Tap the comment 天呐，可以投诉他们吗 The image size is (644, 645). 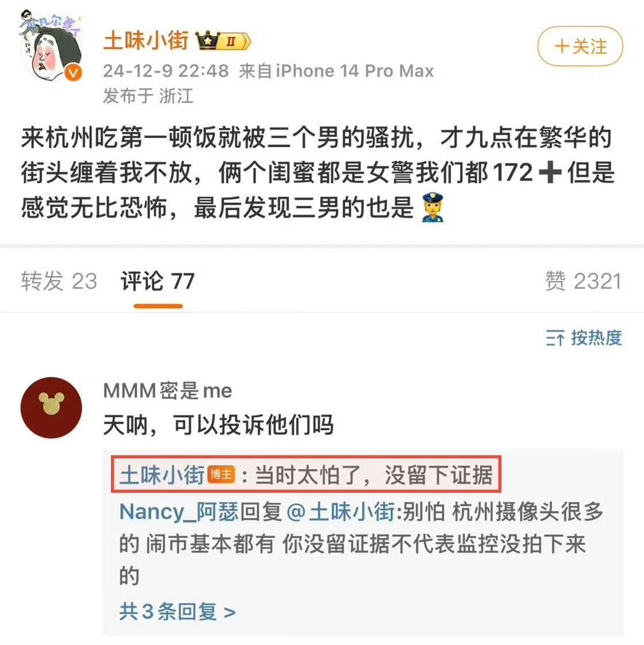click(218, 424)
